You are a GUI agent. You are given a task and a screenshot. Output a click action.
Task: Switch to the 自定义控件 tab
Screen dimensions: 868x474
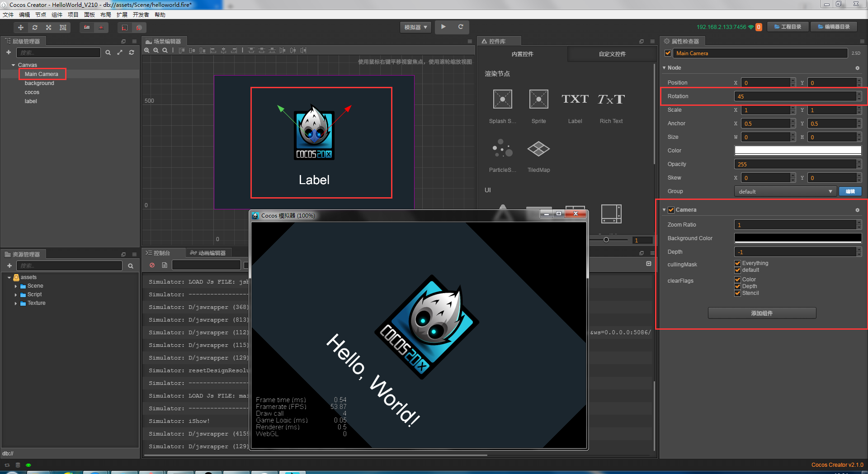point(613,54)
